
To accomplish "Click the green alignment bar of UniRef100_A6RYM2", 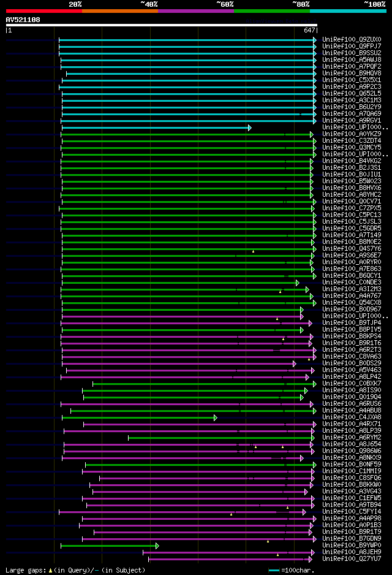I will pyautogui.click(x=221, y=438).
